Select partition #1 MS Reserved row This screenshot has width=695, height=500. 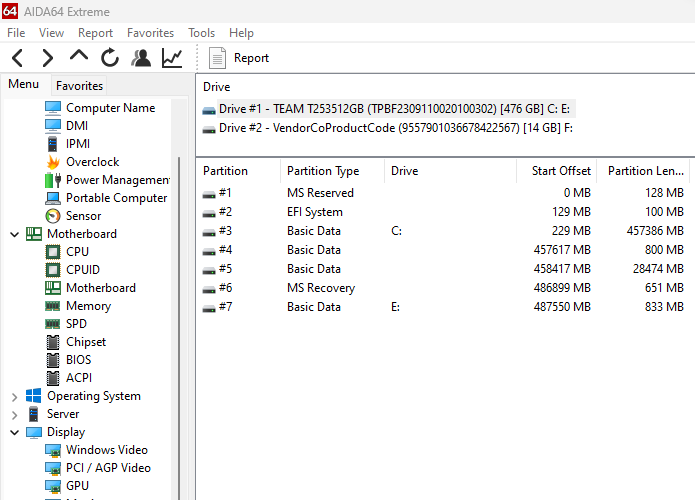[443, 193]
